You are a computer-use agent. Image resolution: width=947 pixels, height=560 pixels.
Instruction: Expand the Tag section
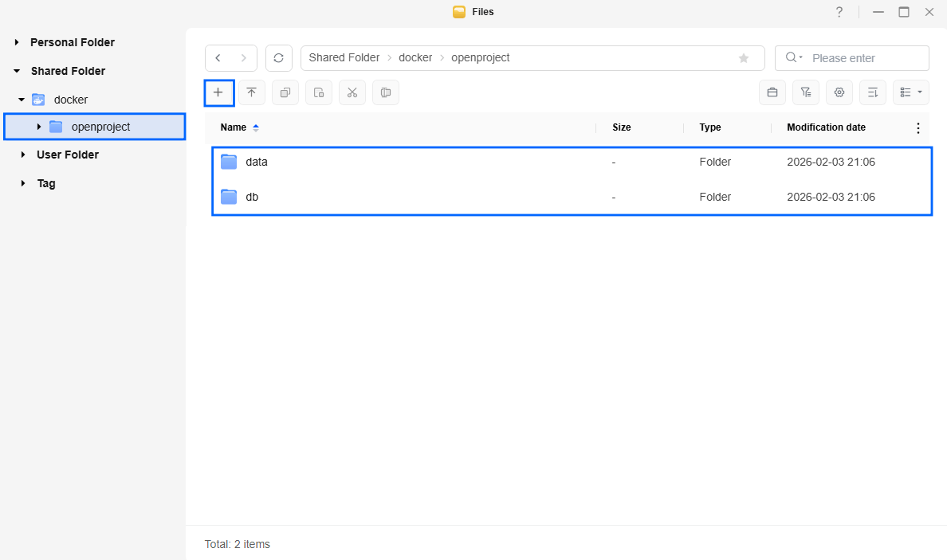pos(23,183)
